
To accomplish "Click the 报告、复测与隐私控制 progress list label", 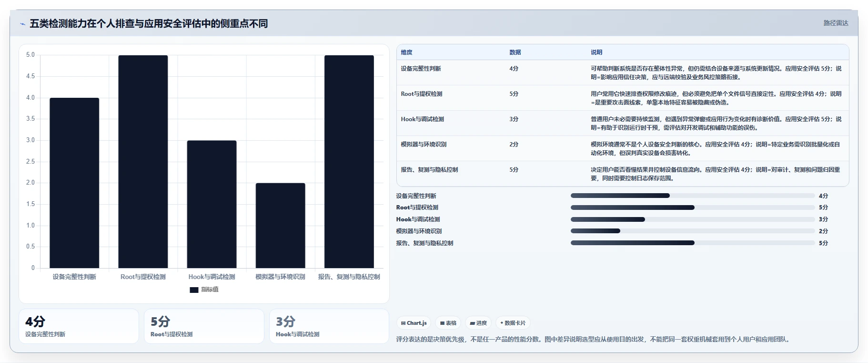I will [x=424, y=243].
